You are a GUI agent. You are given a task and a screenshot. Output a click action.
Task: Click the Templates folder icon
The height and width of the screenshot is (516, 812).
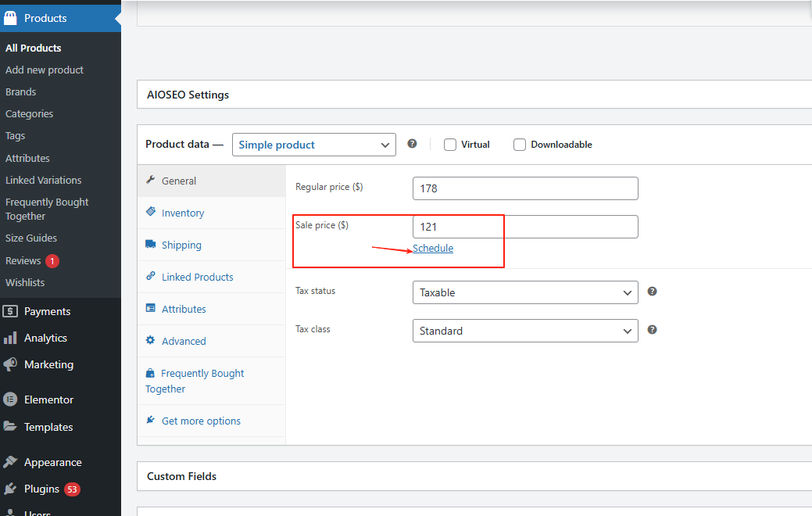pos(10,427)
